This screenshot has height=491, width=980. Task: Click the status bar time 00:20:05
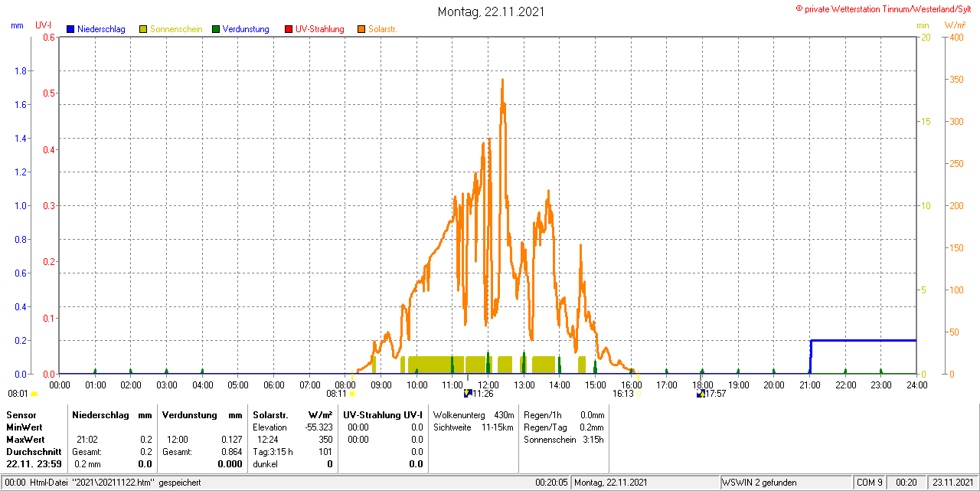551,483
